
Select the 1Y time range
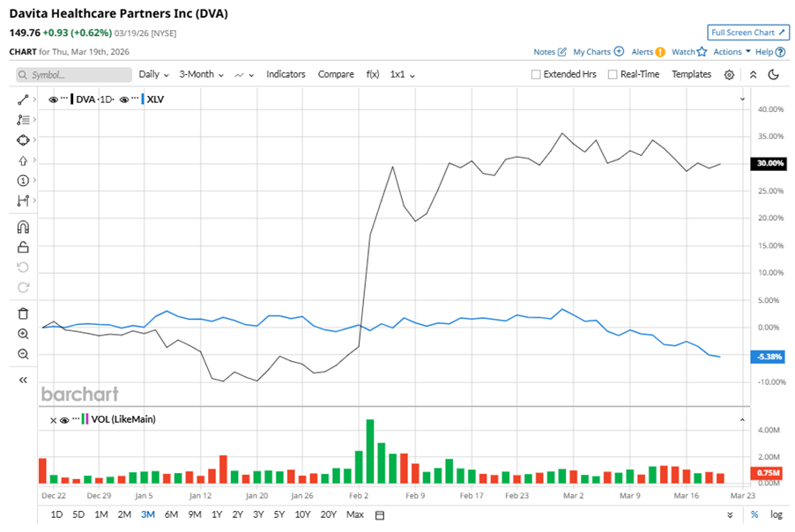pyautogui.click(x=217, y=514)
